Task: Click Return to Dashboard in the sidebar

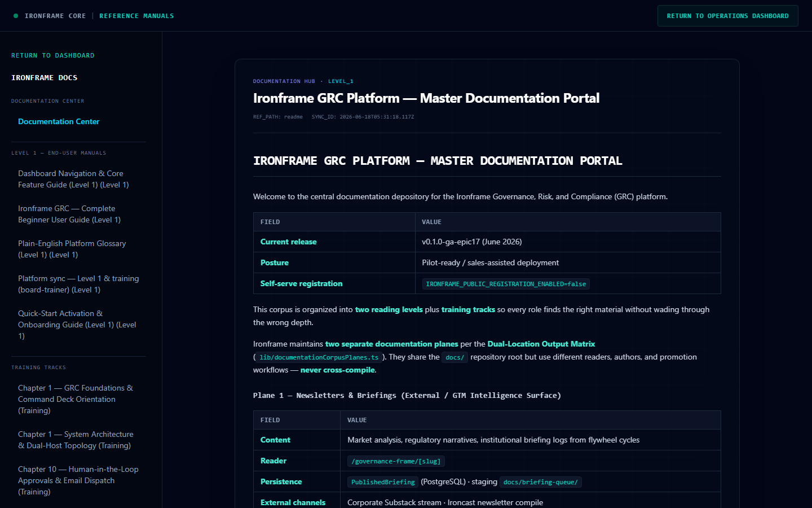Action: tap(53, 55)
